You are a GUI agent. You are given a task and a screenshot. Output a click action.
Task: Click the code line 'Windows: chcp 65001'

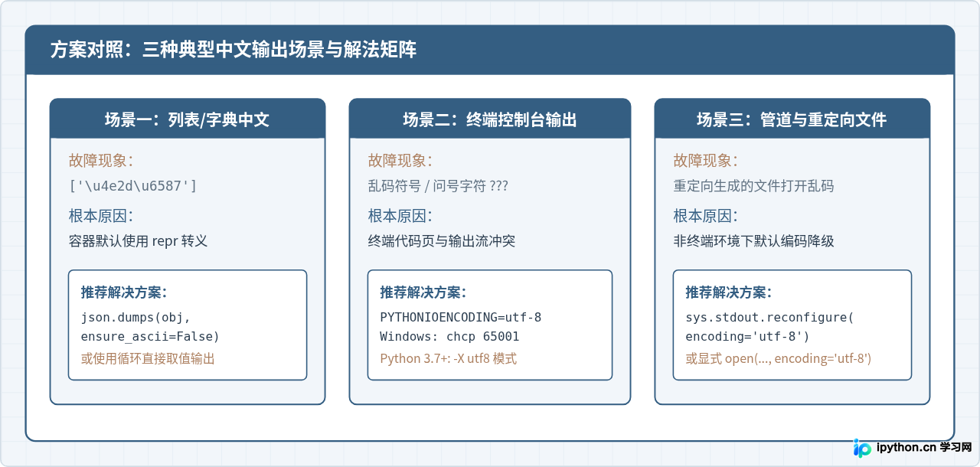click(x=449, y=337)
